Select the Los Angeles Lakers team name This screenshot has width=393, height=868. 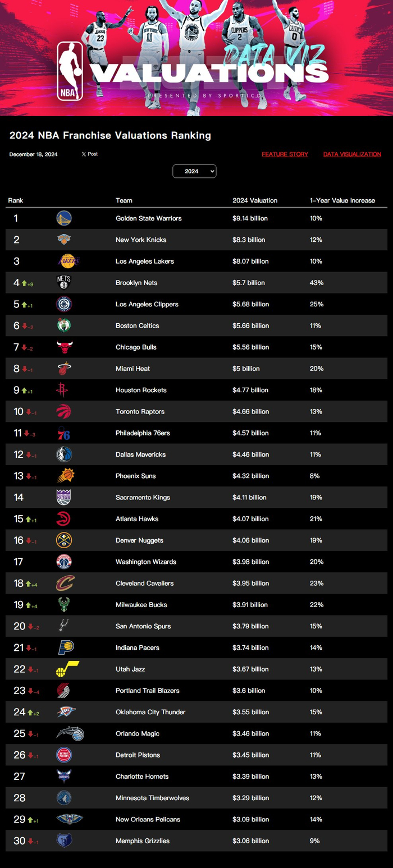[x=145, y=261]
